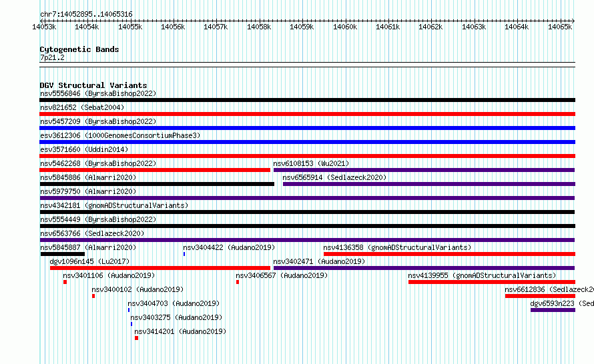The height and width of the screenshot is (364, 594).
Task: Click the dgv1096n145 (Lu2017) label
Action: point(89,261)
